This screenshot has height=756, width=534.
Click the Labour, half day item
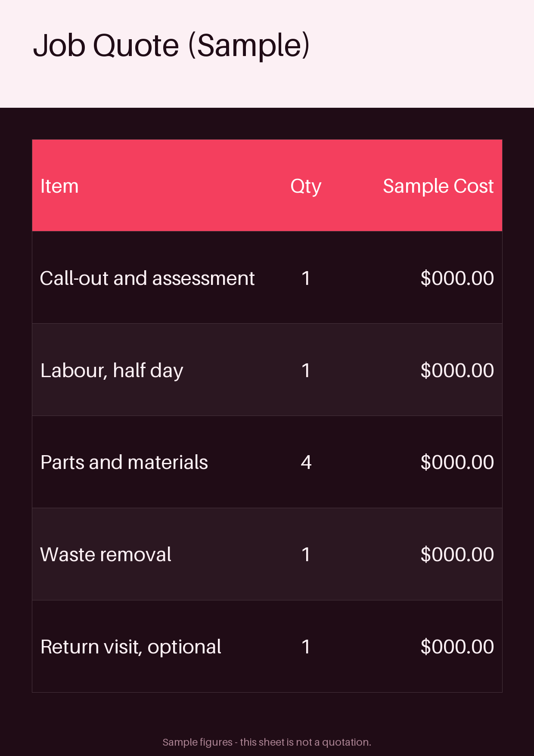112,371
